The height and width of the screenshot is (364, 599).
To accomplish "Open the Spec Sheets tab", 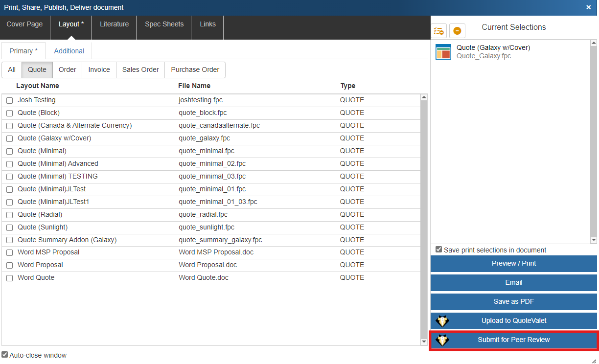I will point(164,24).
